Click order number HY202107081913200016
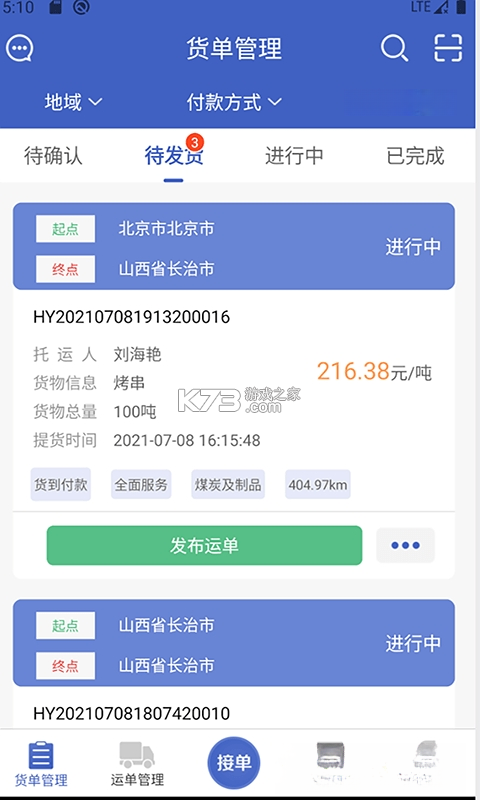 coord(132,317)
